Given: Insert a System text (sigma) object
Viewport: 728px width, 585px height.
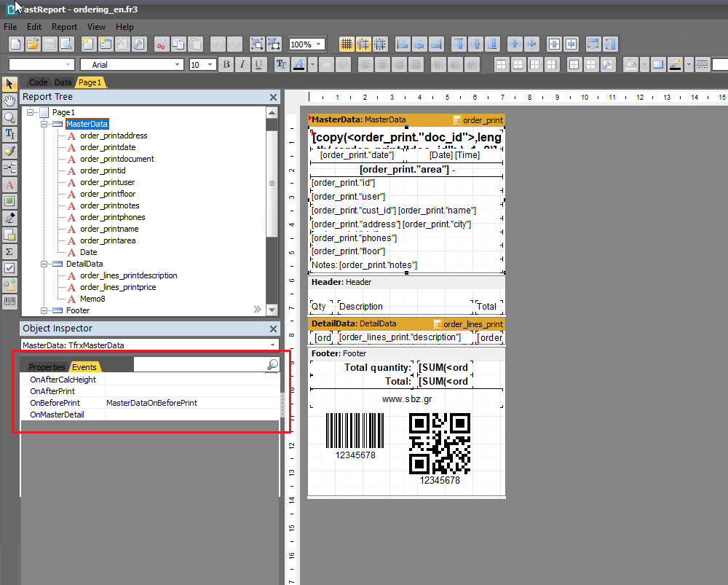Looking at the screenshot, I should click(x=9, y=251).
